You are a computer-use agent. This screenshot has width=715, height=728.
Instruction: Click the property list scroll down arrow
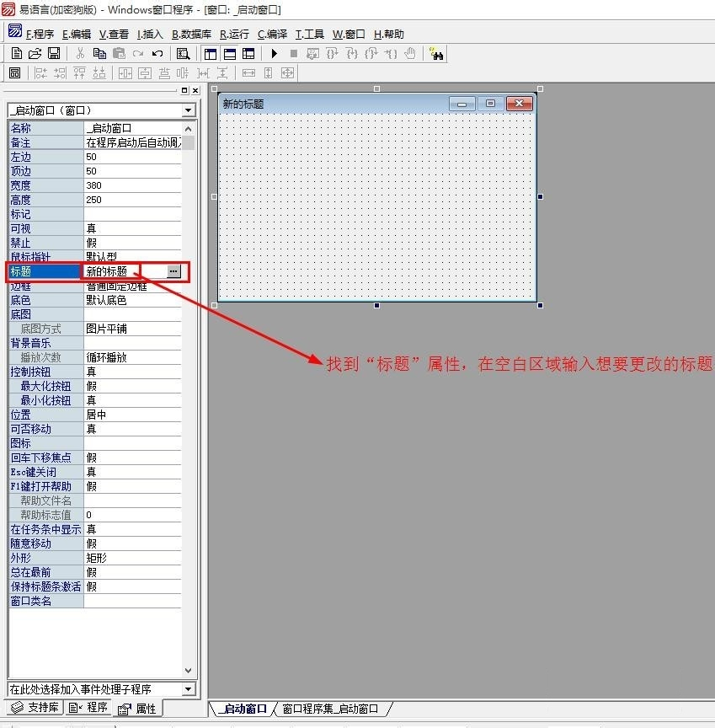pos(188,671)
